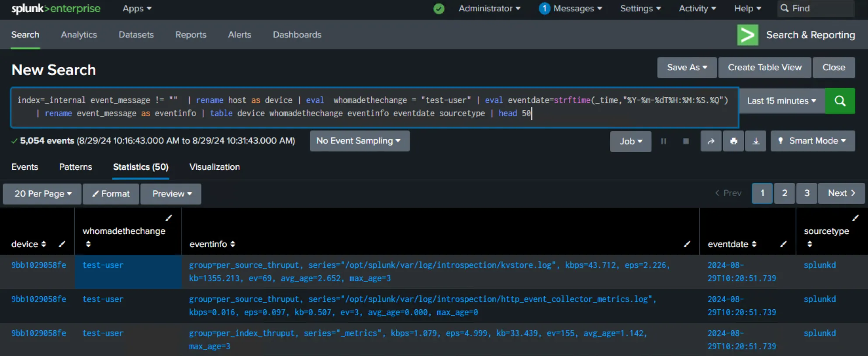
Task: Expand the Activity menu
Action: (697, 9)
